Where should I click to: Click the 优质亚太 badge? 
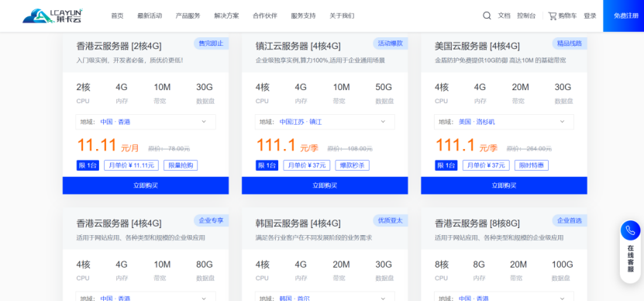(391, 220)
